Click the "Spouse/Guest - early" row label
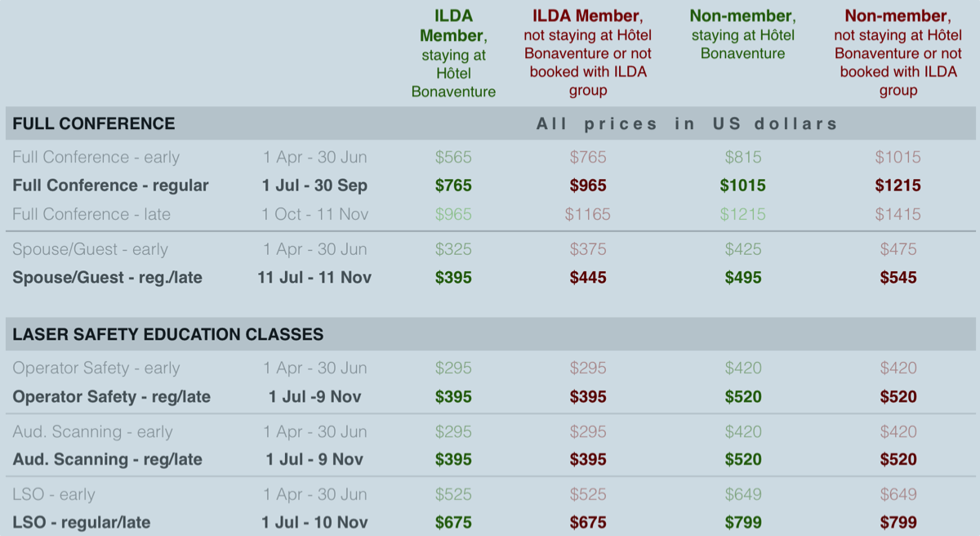Screen dimensions: 980x536 90,249
